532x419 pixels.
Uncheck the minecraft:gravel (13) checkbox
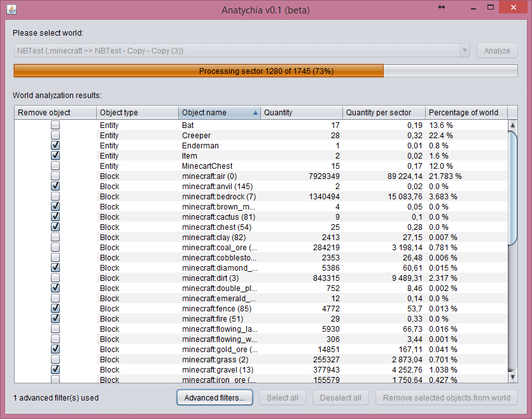55,369
